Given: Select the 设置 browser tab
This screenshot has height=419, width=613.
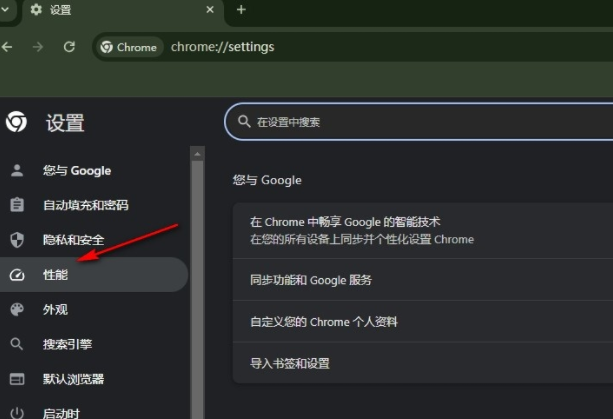Looking at the screenshot, I should [x=123, y=10].
